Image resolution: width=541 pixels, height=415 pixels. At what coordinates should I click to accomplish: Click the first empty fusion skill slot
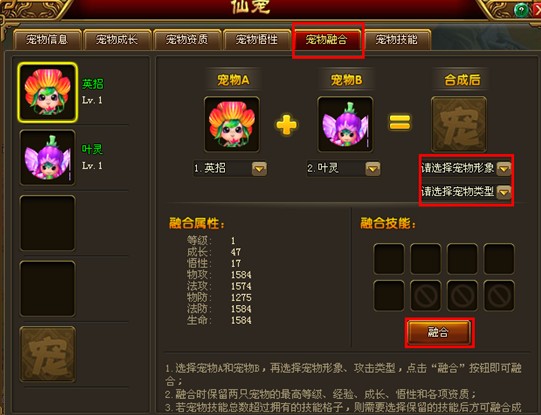coord(389,259)
